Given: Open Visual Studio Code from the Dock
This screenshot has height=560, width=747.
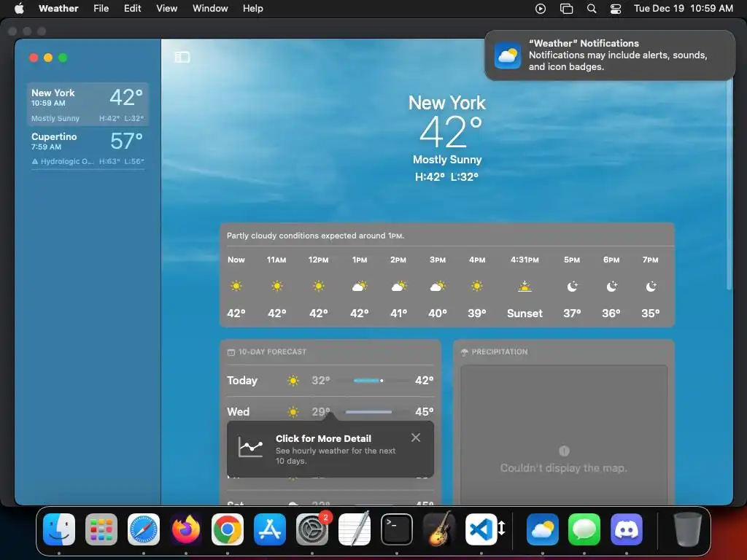Looking at the screenshot, I should (x=481, y=529).
